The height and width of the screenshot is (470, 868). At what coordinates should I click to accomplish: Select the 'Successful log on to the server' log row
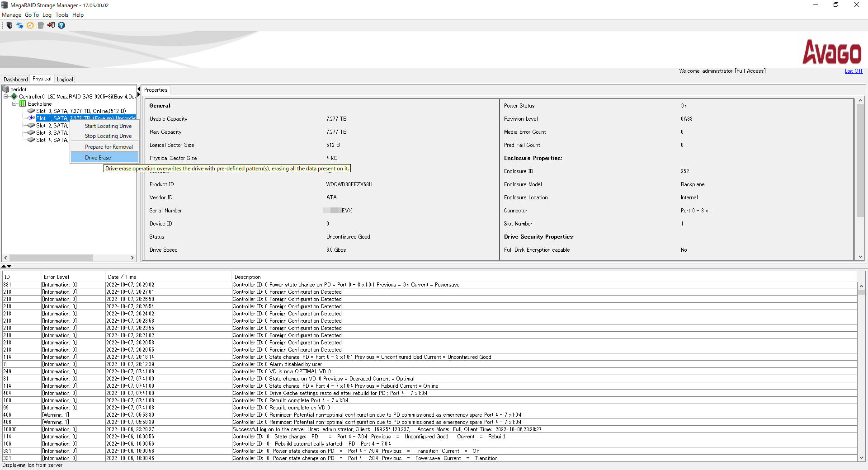tap(429, 429)
